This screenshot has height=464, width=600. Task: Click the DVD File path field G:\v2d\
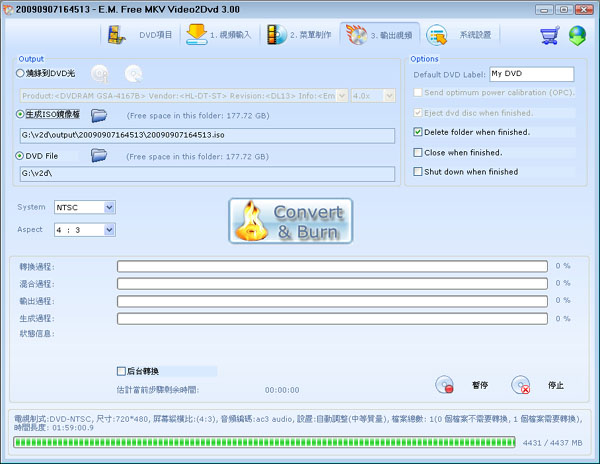(x=207, y=174)
